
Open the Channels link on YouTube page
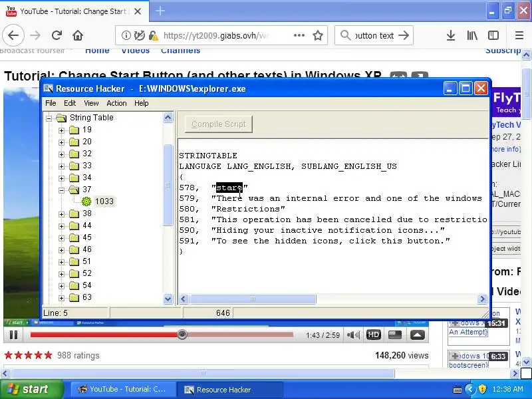click(x=180, y=51)
